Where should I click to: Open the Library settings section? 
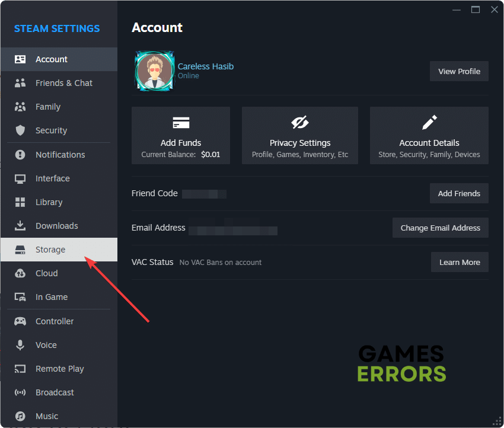(x=59, y=202)
